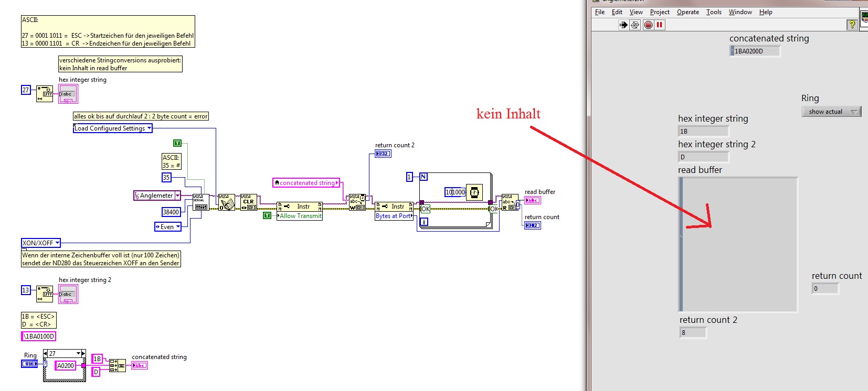Open the context help question mark
This screenshot has height=391, width=868.
tap(852, 25)
